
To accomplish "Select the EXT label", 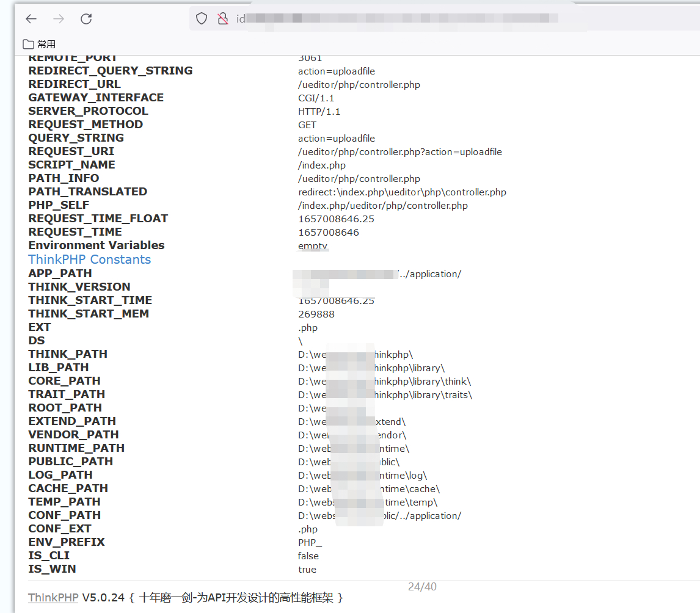I will [39, 327].
